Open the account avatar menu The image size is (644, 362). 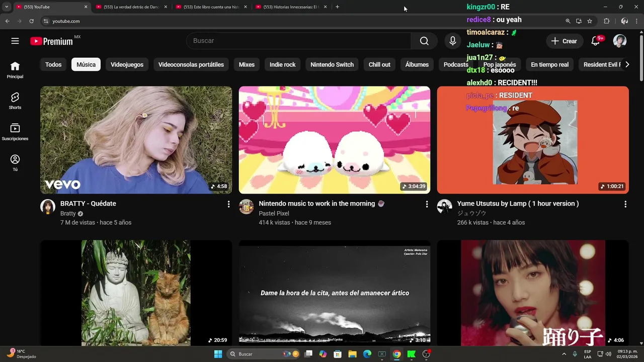tap(620, 41)
